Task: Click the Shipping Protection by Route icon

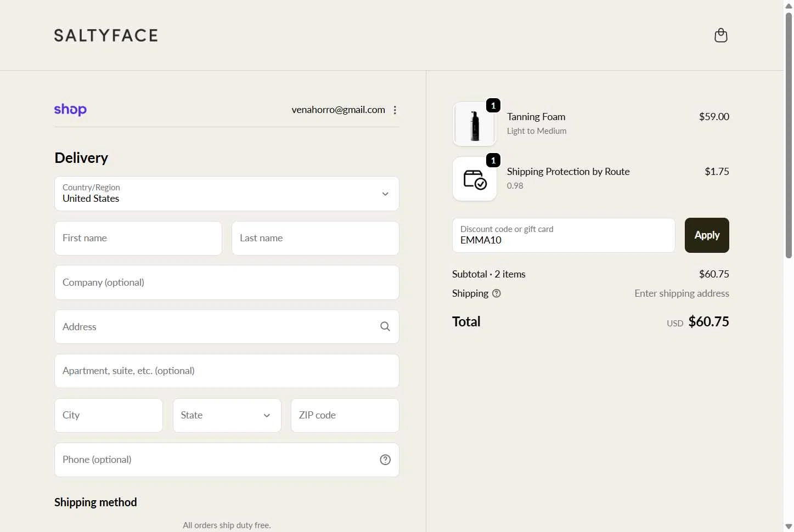Action: click(x=475, y=179)
